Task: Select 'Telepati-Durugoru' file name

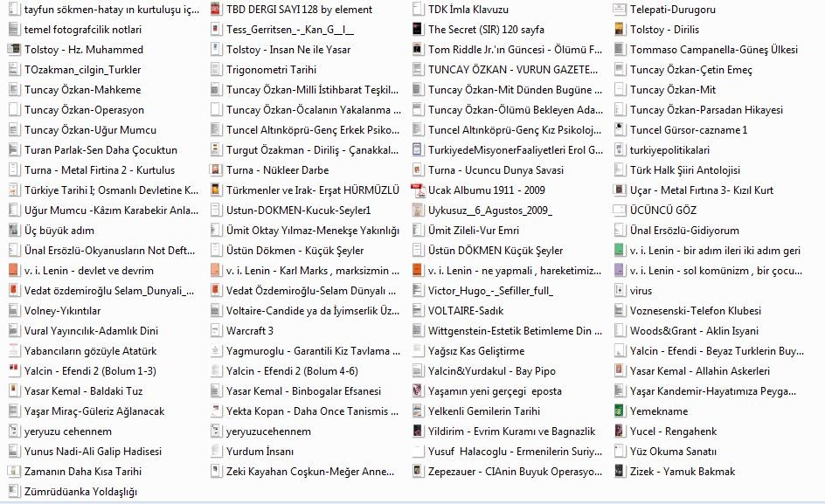Action: click(x=673, y=10)
